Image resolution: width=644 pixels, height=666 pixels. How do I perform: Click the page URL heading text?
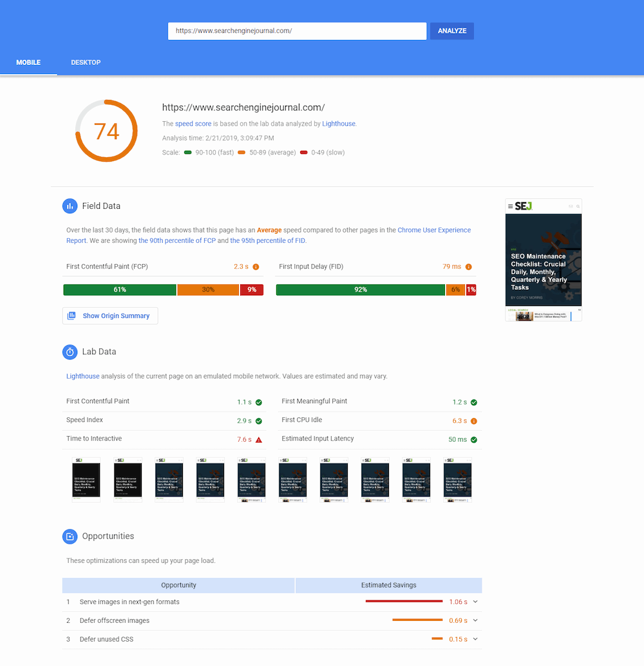point(243,108)
